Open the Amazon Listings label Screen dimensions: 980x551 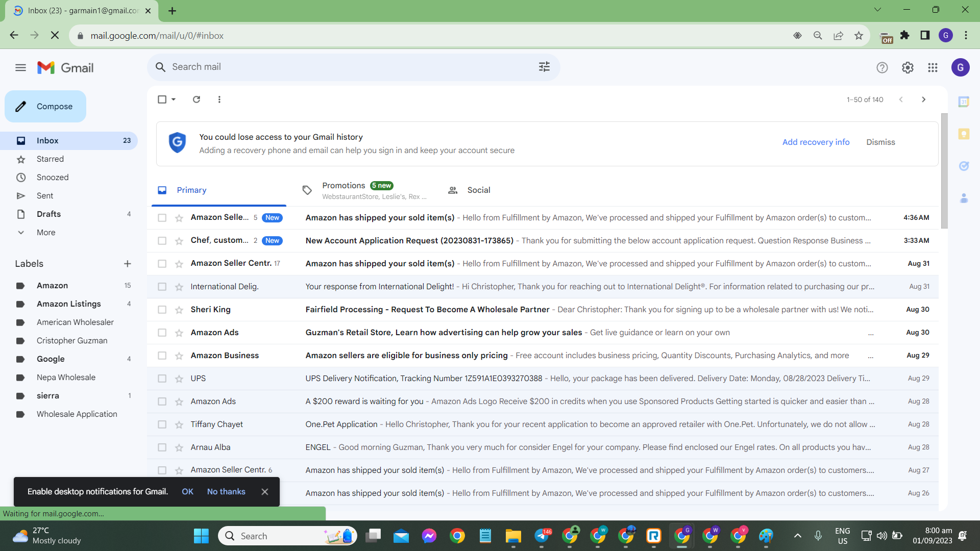click(69, 304)
